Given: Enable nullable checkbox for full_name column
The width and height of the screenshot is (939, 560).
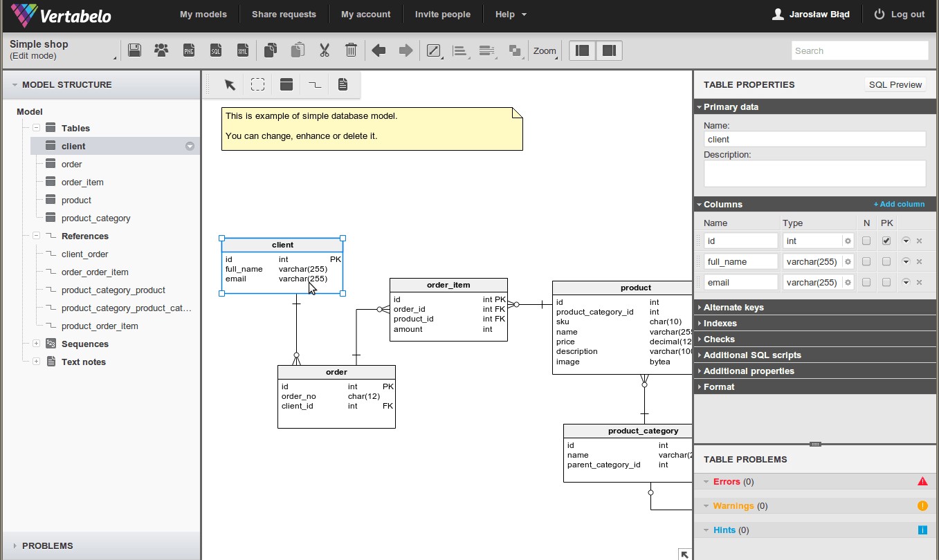Looking at the screenshot, I should pyautogui.click(x=866, y=262).
